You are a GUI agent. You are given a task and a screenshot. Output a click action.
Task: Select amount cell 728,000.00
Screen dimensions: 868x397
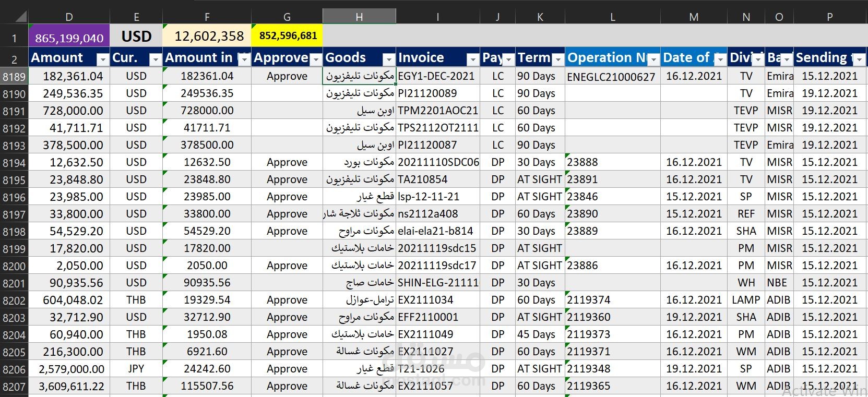pyautogui.click(x=69, y=111)
